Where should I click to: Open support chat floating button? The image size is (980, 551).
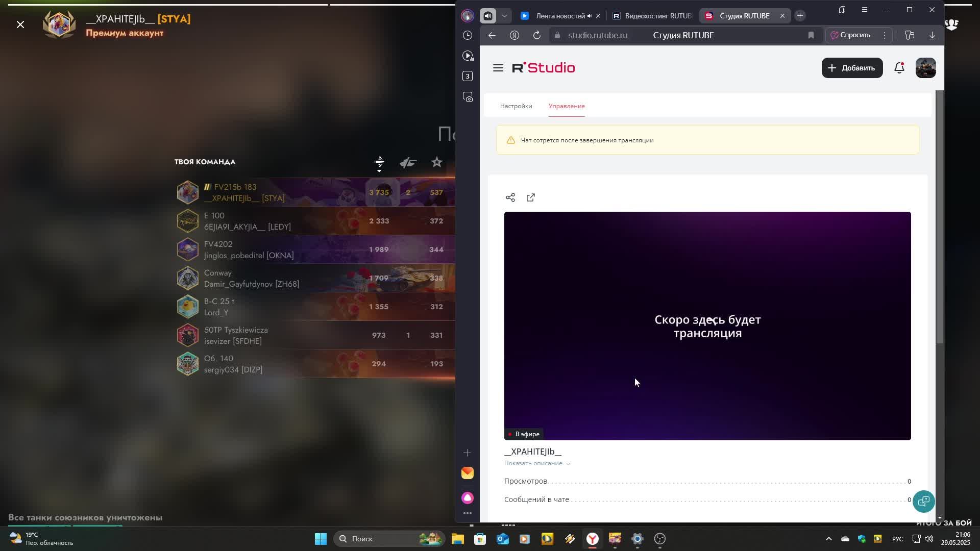(923, 502)
